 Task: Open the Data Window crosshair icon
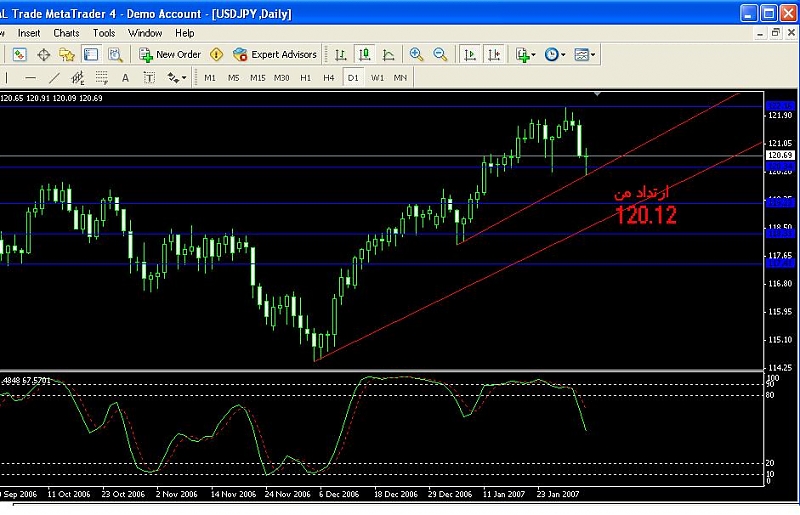tap(44, 55)
